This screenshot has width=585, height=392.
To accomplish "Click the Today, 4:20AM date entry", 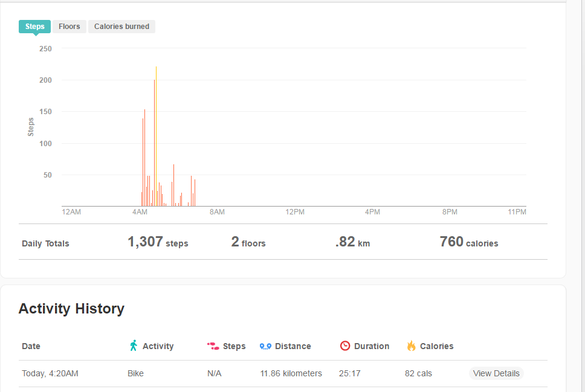I will 50,373.
